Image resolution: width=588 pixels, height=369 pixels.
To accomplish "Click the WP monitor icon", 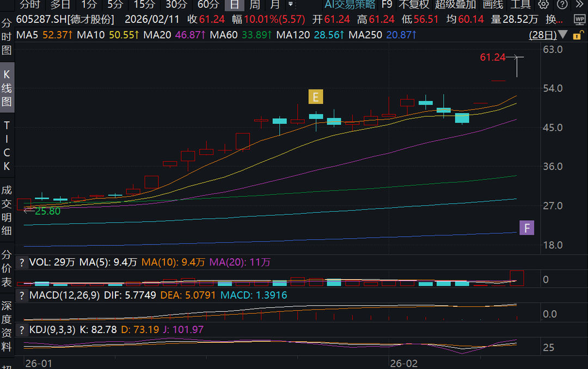I will [579, 19].
